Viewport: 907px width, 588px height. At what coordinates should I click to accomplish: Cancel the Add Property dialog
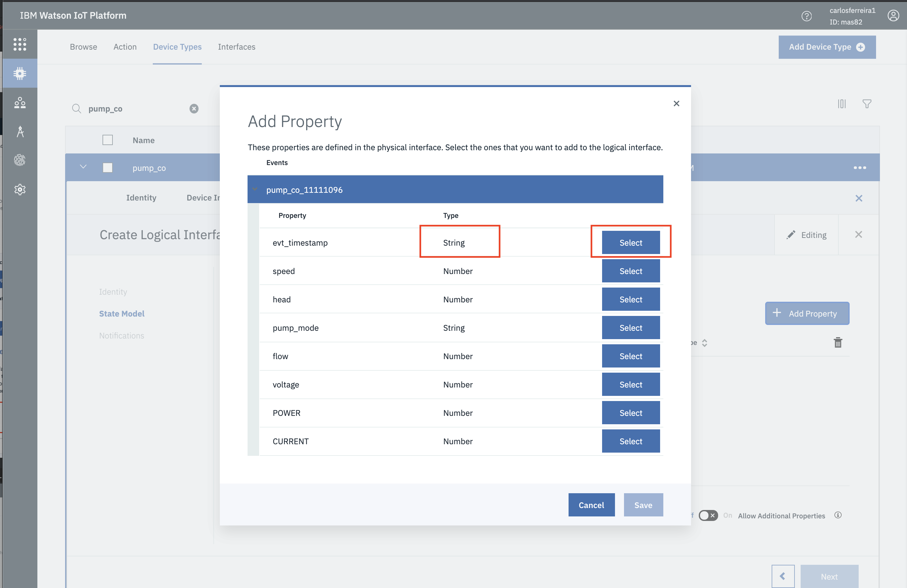[591, 505]
